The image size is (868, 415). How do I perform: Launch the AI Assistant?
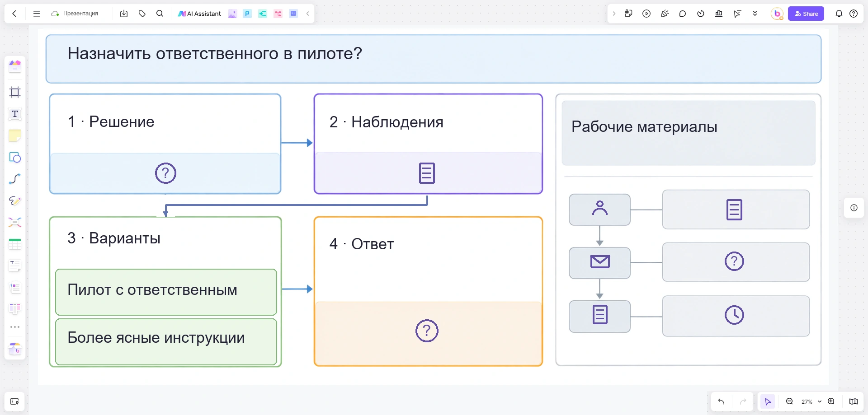199,14
